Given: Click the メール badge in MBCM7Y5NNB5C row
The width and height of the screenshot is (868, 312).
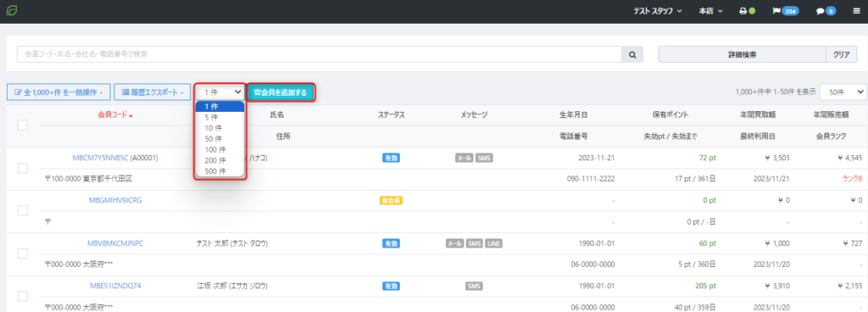Looking at the screenshot, I should tap(464, 158).
